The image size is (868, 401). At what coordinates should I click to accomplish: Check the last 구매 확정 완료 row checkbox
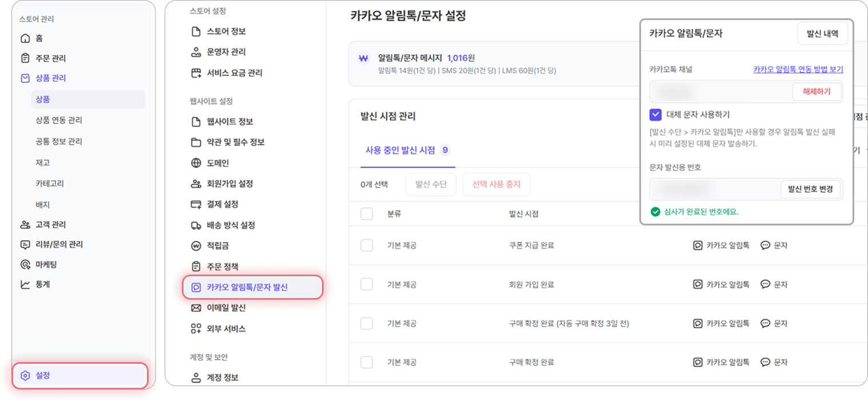[367, 362]
